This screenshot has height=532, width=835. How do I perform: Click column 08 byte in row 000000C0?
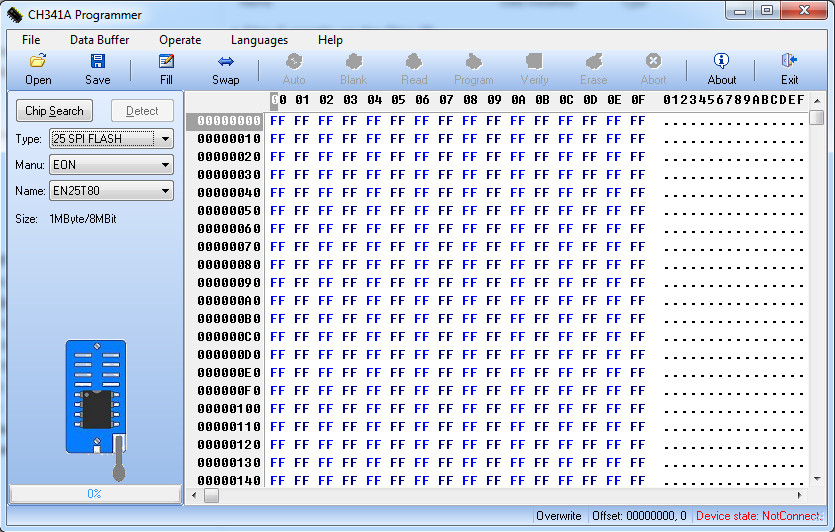470,337
